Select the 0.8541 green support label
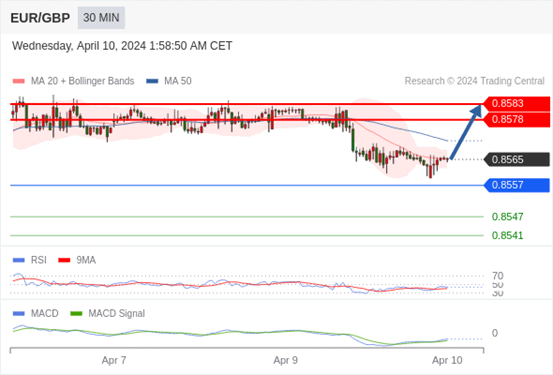The width and height of the screenshot is (553, 375). tap(508, 235)
